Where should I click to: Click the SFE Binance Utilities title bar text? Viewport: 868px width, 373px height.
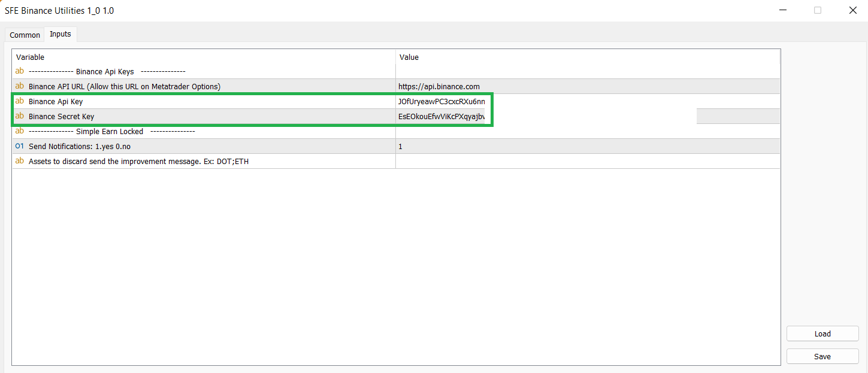point(59,10)
